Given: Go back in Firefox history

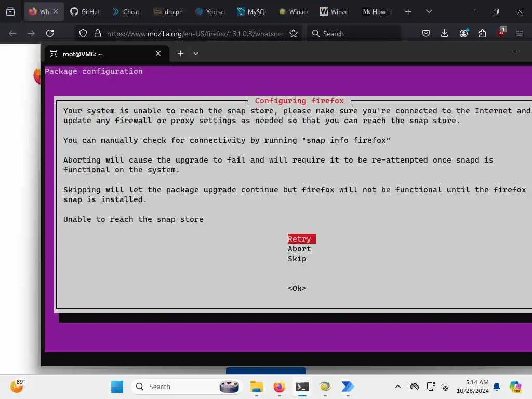Looking at the screenshot, I should pos(12,33).
